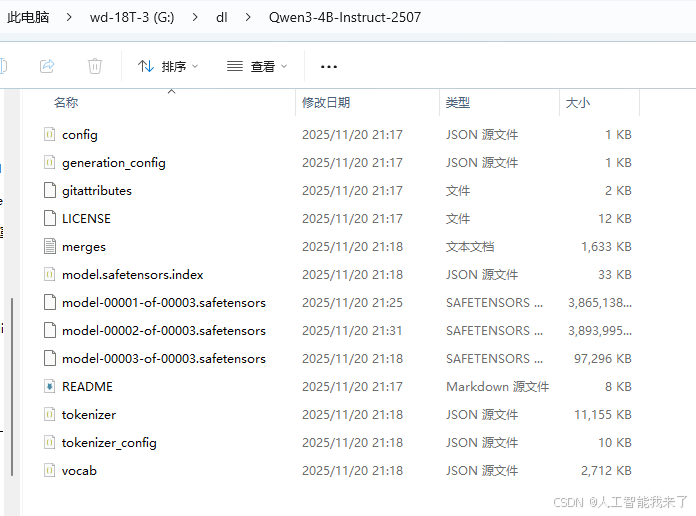Click the model-00003-of-00003 file icon
Screen dimensions: 696x516
tap(50, 358)
